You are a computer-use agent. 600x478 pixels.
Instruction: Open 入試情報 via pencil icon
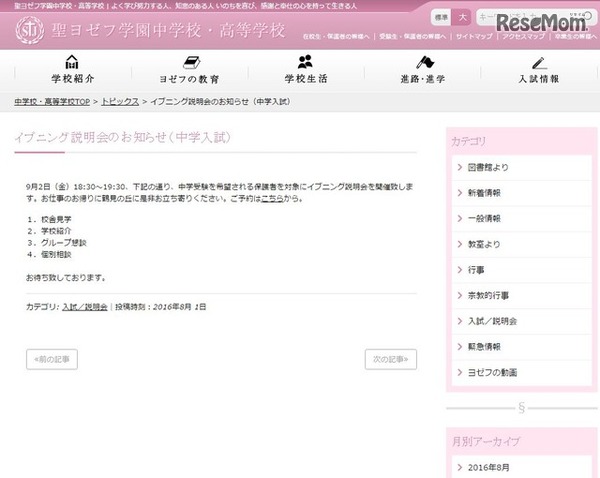tap(539, 63)
